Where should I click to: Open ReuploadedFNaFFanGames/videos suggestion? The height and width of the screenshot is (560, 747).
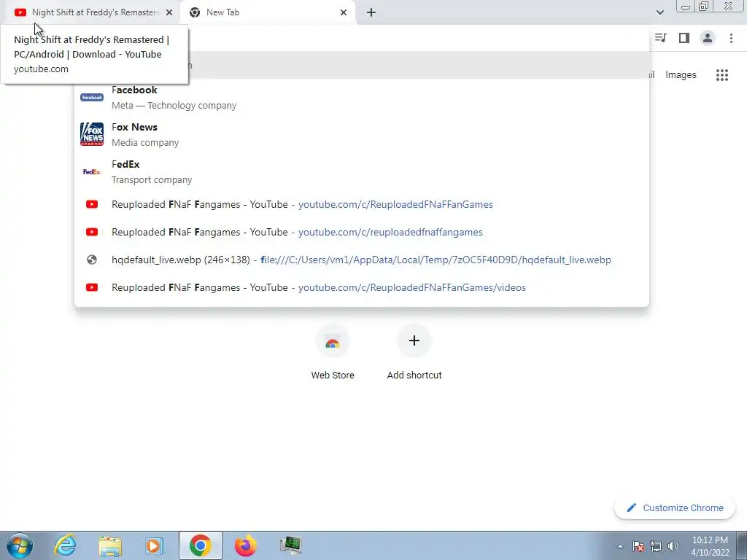click(x=362, y=287)
